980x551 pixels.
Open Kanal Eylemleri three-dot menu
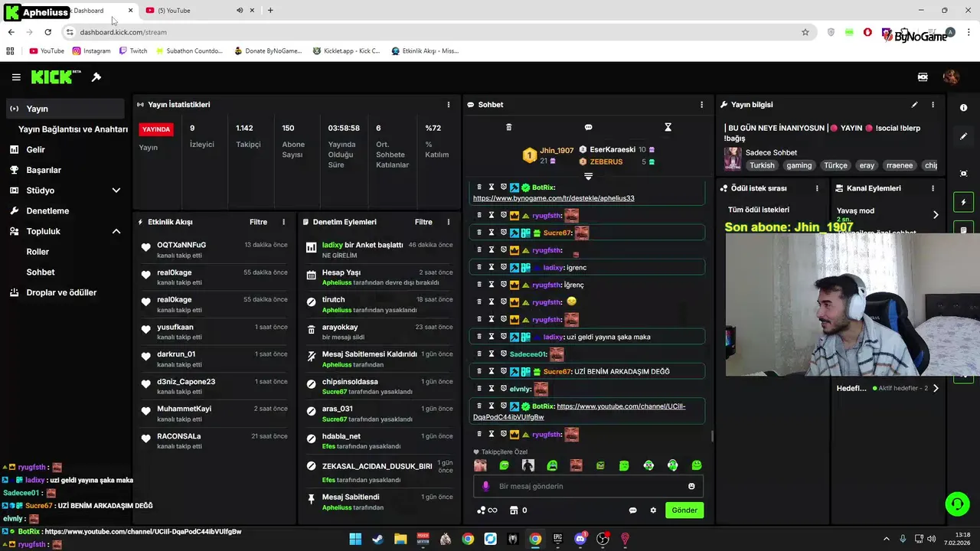coord(933,188)
